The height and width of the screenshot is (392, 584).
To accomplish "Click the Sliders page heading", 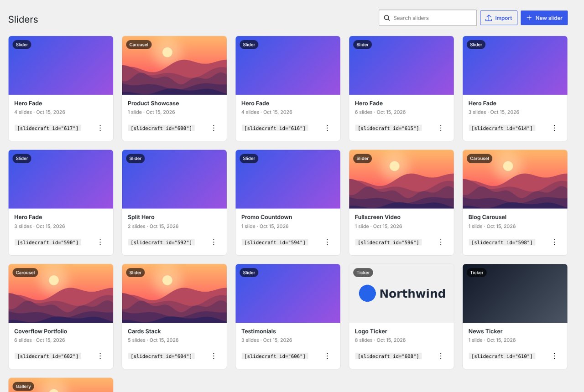I will coord(23,20).
